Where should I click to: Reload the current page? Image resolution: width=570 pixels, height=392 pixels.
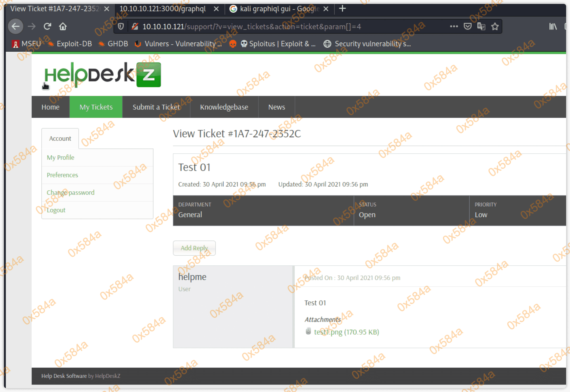click(47, 26)
